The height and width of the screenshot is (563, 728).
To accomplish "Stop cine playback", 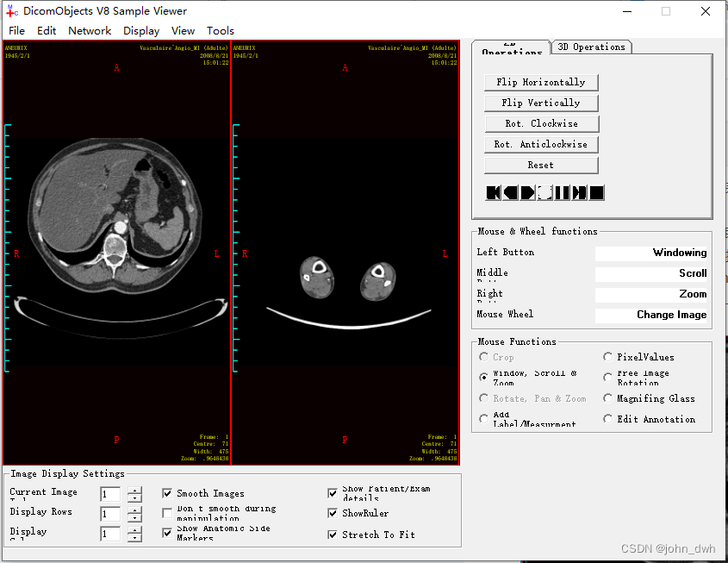I will [x=597, y=192].
